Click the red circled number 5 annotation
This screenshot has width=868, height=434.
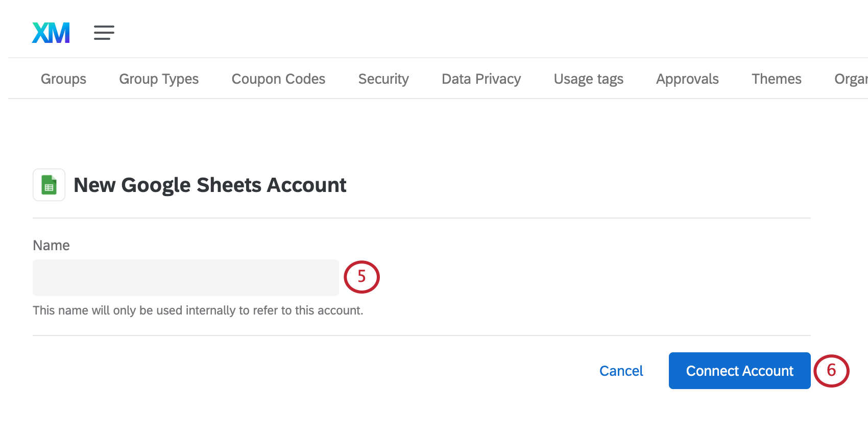point(361,276)
